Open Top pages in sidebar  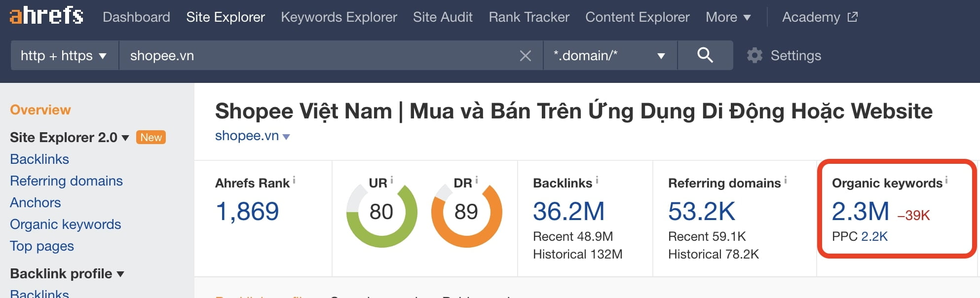(x=42, y=246)
